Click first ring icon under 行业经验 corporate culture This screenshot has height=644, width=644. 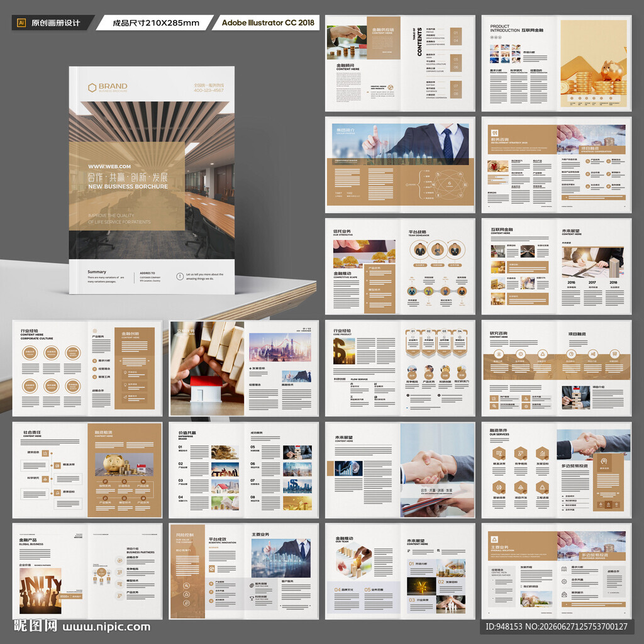click(x=30, y=352)
